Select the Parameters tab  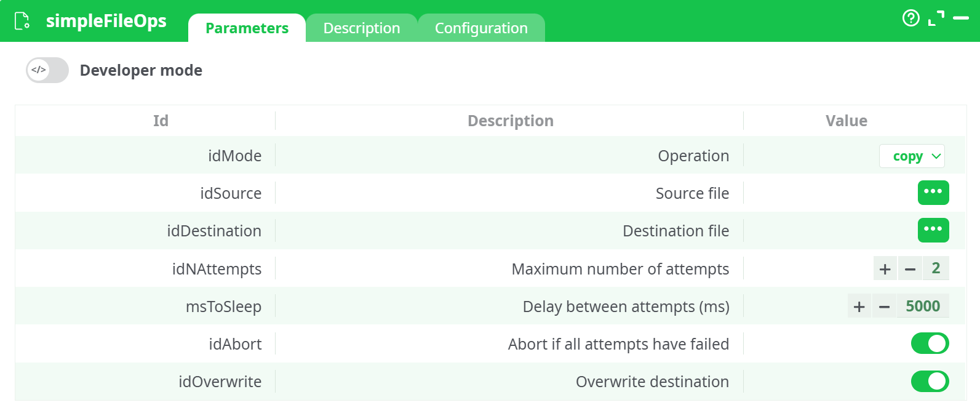[x=247, y=28]
